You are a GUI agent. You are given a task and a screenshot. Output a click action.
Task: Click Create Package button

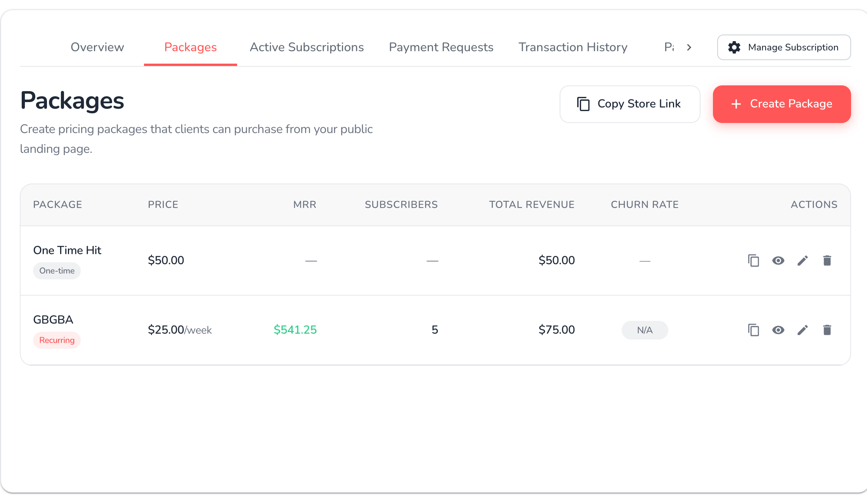tap(782, 104)
